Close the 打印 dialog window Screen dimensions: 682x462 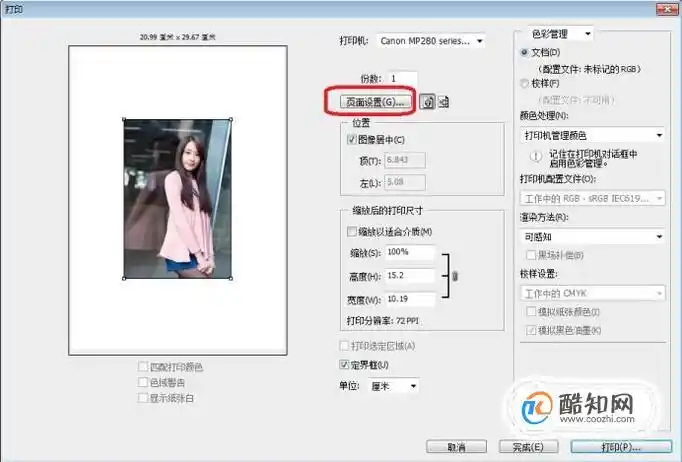[667, 9]
